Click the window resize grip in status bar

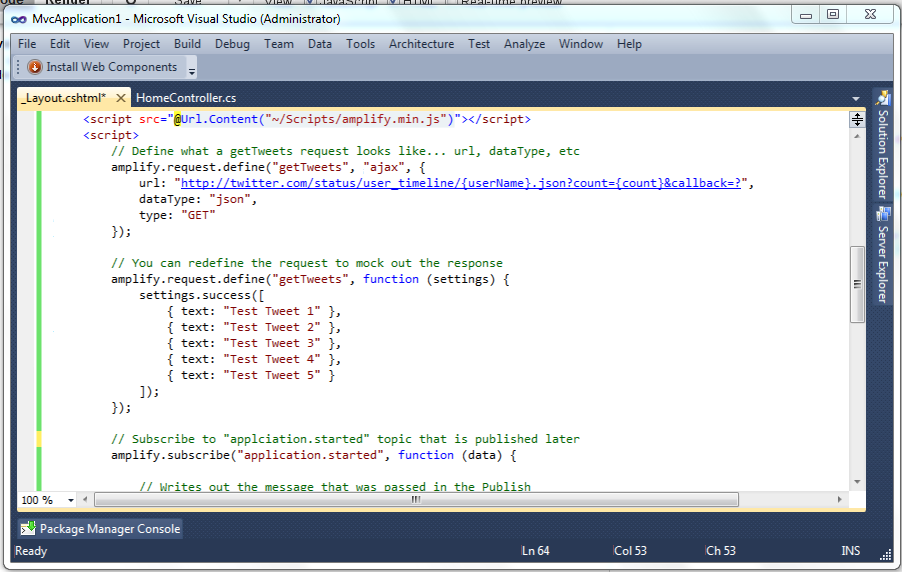[885, 555]
